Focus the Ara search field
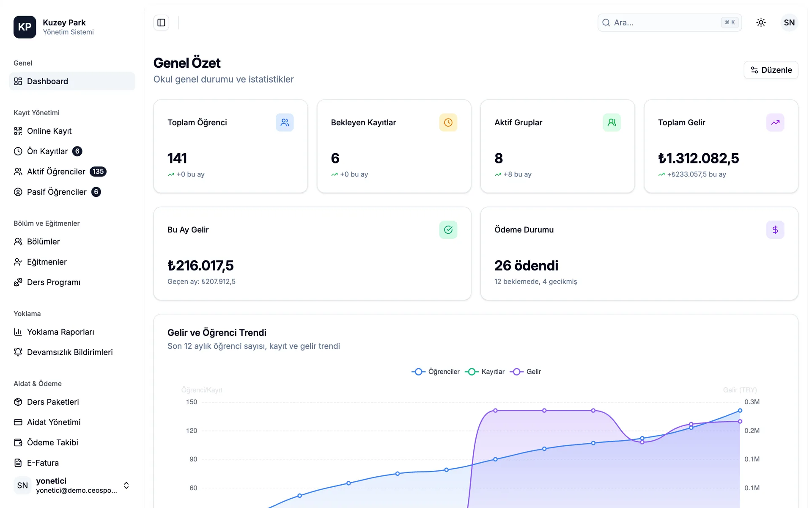The image size is (812, 508). pos(669,22)
